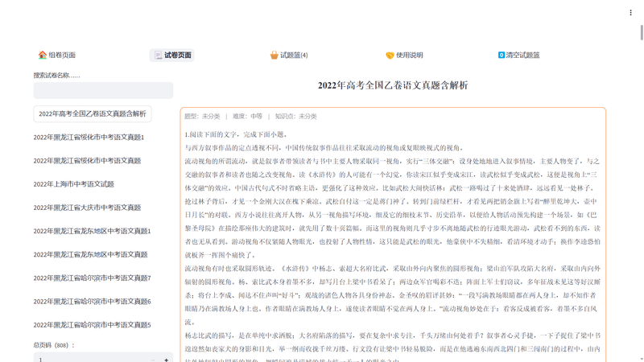Viewport: 644px width, 362px height.
Task: Open 2022年黑龙江省哈尔滨市中考语文真题5
Action: coord(92,325)
